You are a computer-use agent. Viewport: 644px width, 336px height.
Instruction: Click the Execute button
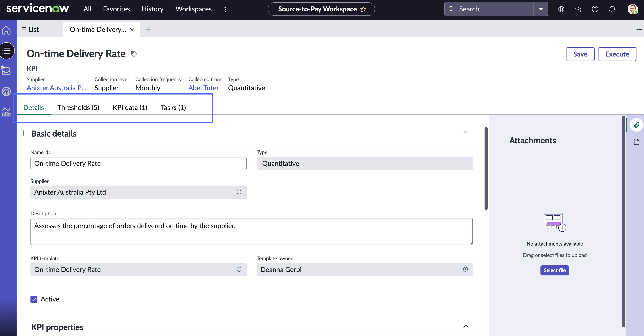coord(617,54)
